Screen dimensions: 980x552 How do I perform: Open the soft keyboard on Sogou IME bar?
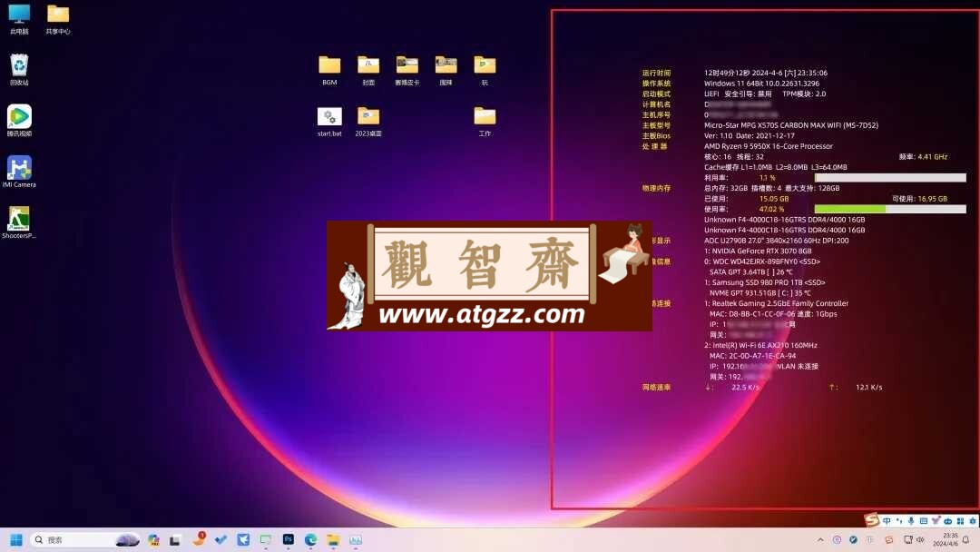[924, 521]
